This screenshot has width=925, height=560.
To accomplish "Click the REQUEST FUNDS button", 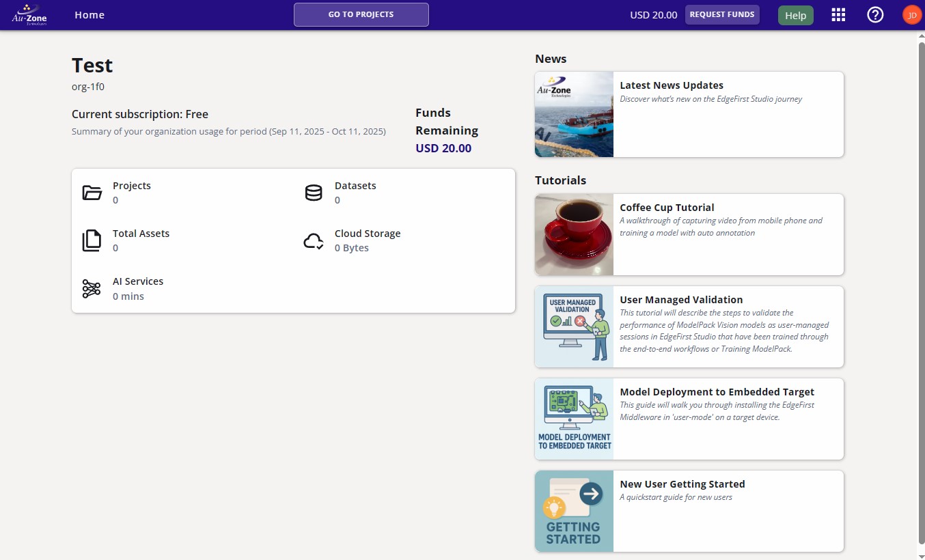I will (x=722, y=14).
